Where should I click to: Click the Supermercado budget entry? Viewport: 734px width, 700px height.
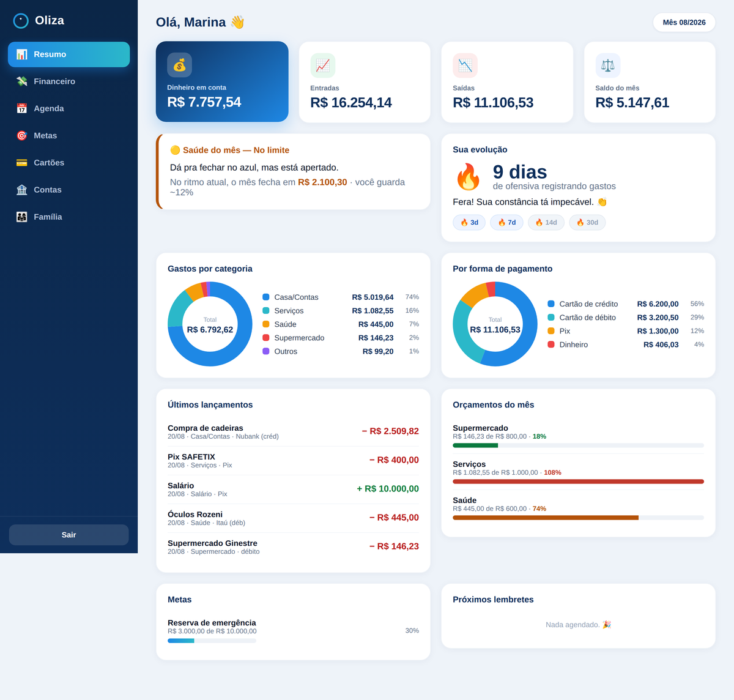tap(578, 436)
